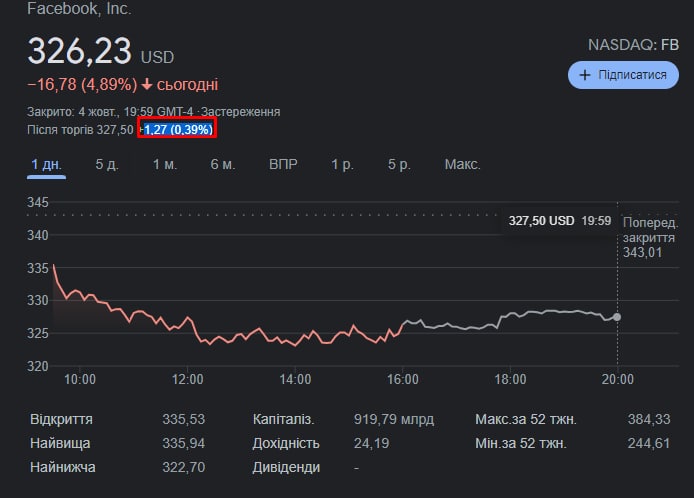Click the 12:00 time axis label

click(x=188, y=379)
